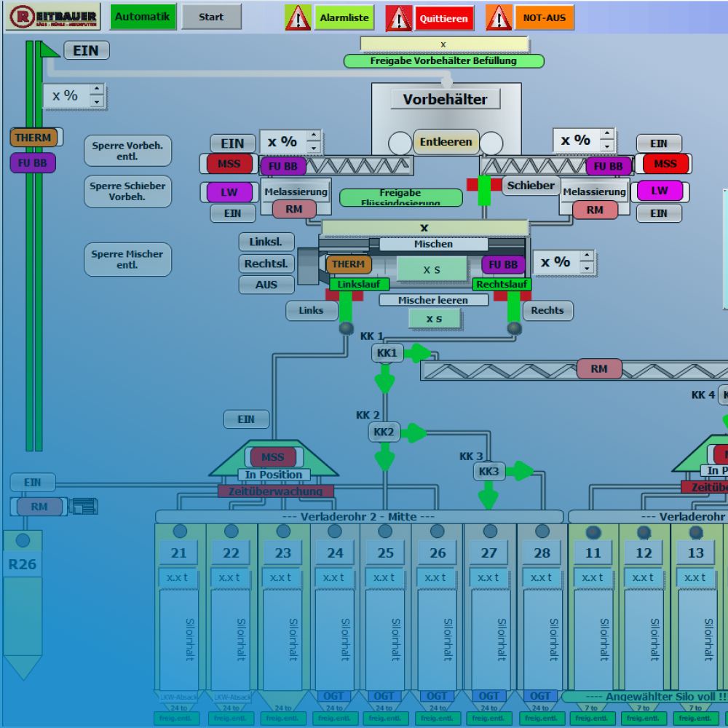Toggle Sperre Schieber Vorbeh. lock

(127, 191)
